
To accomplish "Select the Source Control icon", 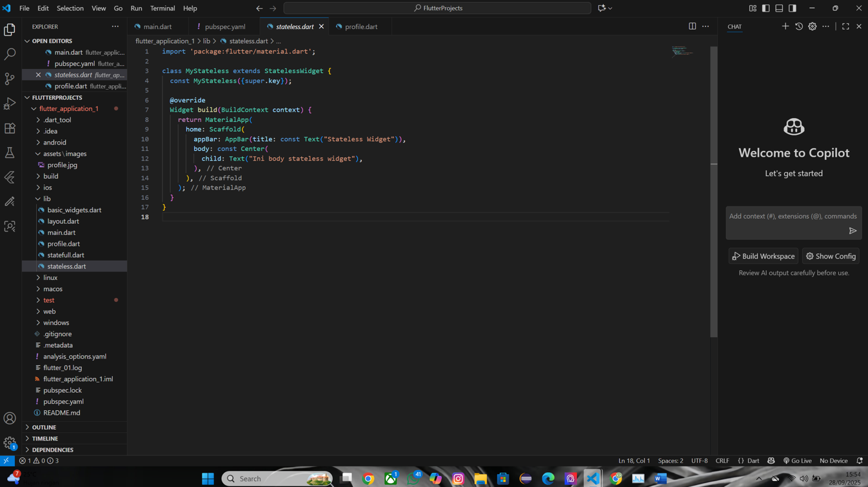I will point(10,79).
